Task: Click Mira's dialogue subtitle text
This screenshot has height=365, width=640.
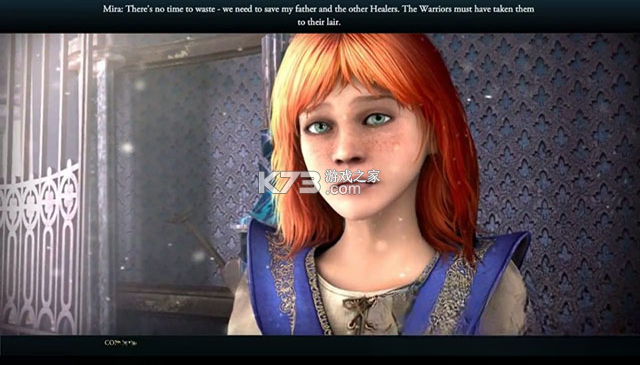Action: coord(318,16)
